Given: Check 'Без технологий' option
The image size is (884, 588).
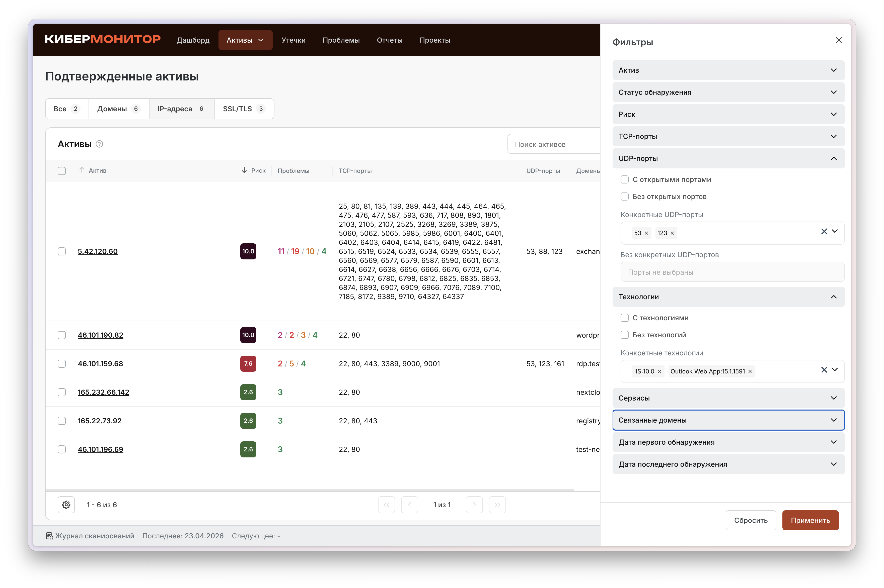Looking at the screenshot, I should [624, 335].
